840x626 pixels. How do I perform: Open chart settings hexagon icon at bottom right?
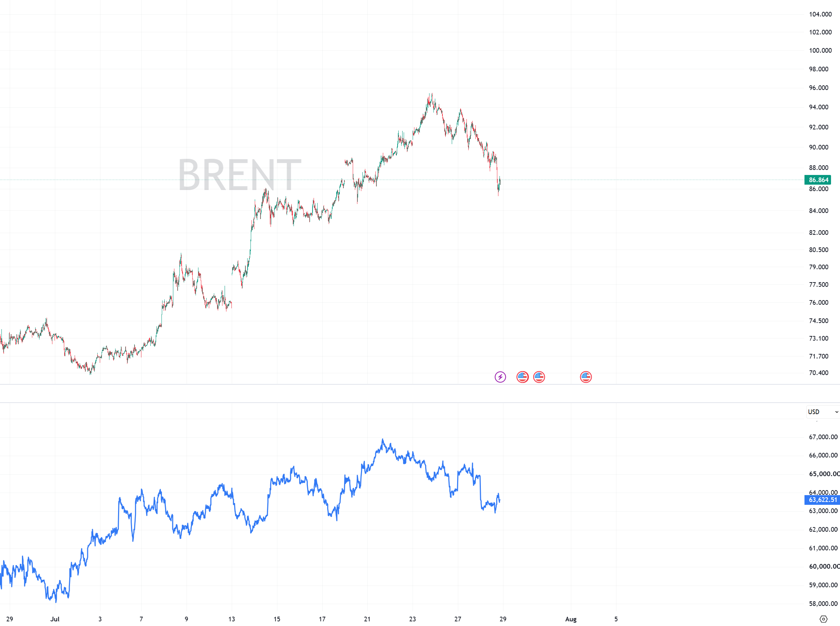click(823, 619)
